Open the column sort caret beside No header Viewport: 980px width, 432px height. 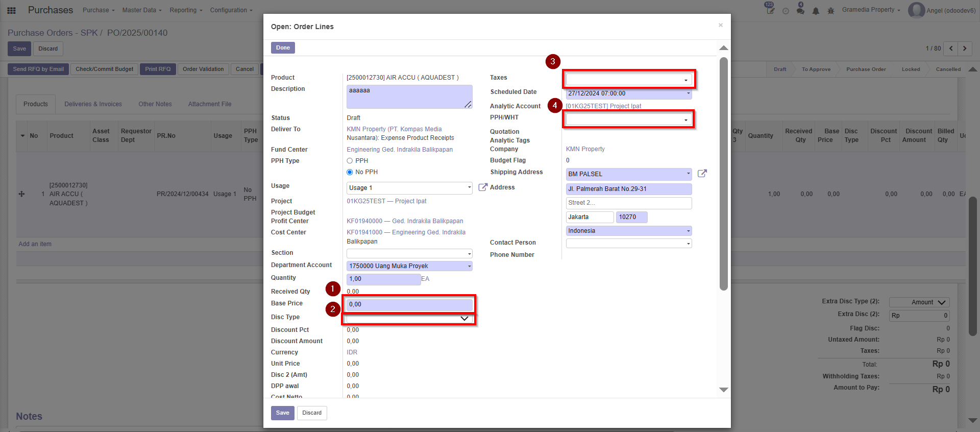[22, 136]
